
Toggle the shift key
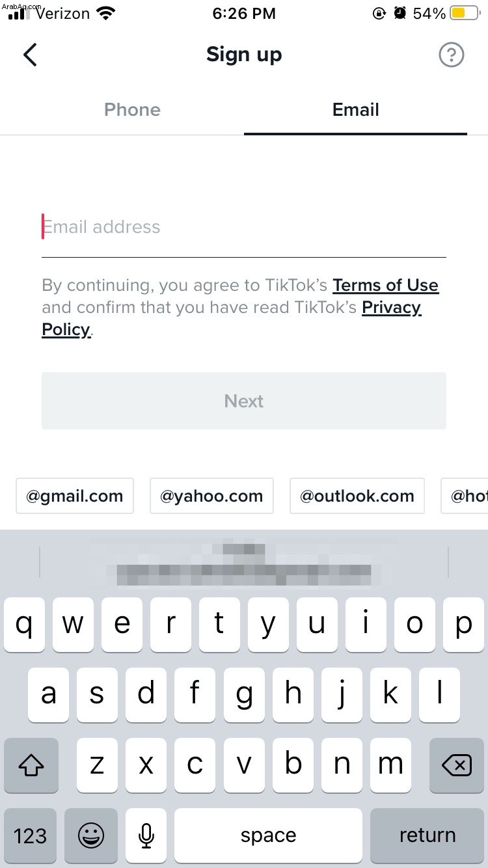coord(31,765)
